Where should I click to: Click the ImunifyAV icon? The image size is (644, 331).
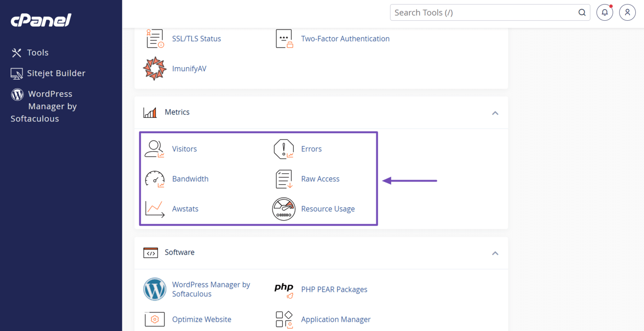155,69
